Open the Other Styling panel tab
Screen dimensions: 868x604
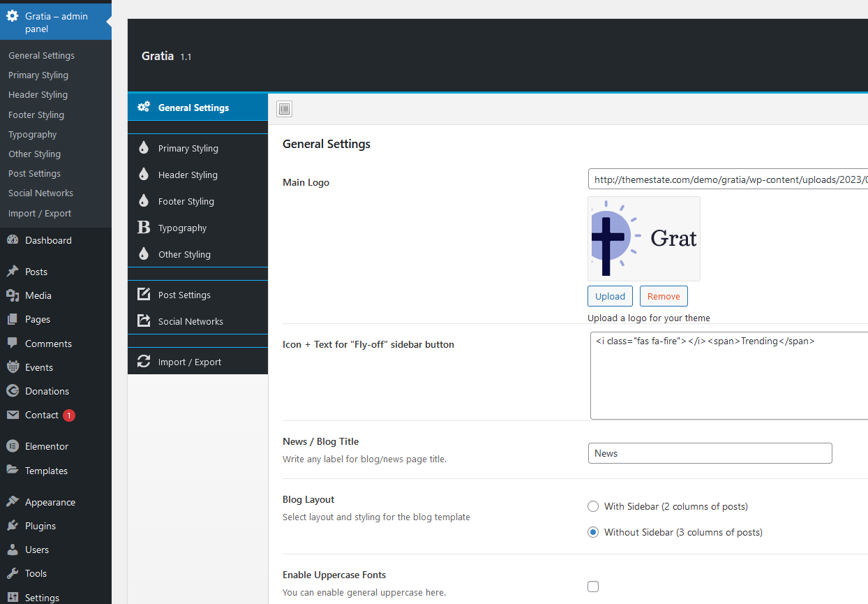point(198,254)
